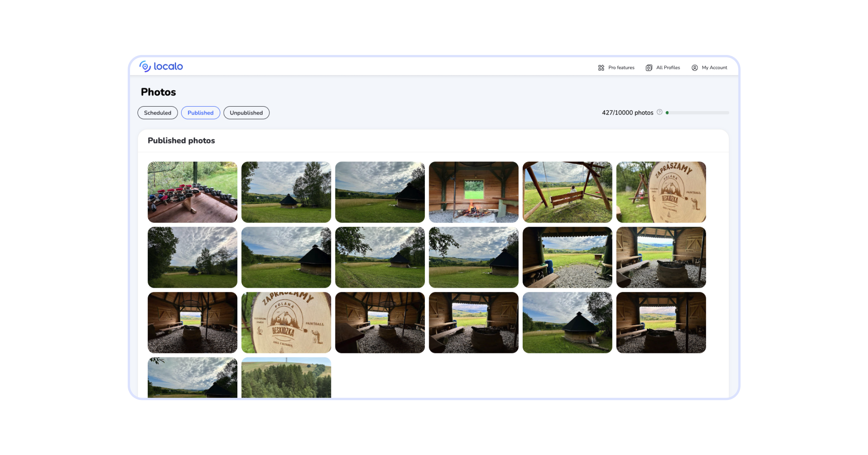Open first-row Zapraszamy wooden sign photo
The width and height of the screenshot is (868, 455).
pos(661,192)
